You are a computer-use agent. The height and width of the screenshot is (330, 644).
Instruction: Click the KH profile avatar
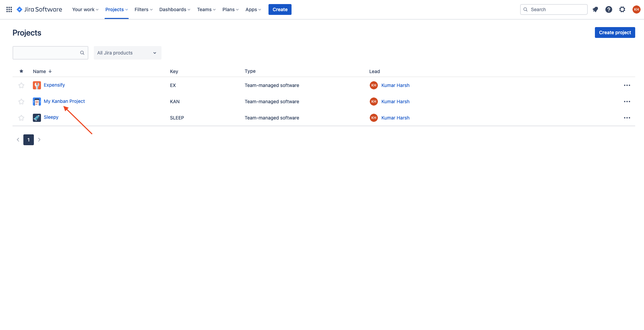[x=636, y=9]
